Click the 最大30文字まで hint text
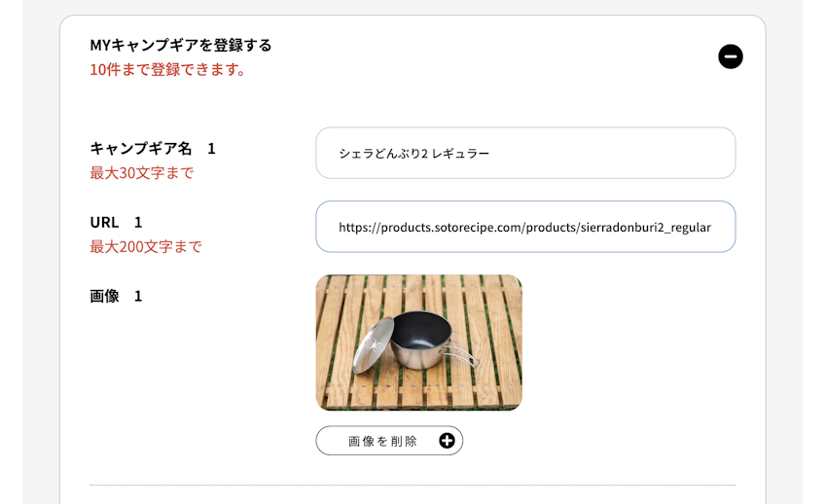827x504 pixels. pyautogui.click(x=142, y=173)
